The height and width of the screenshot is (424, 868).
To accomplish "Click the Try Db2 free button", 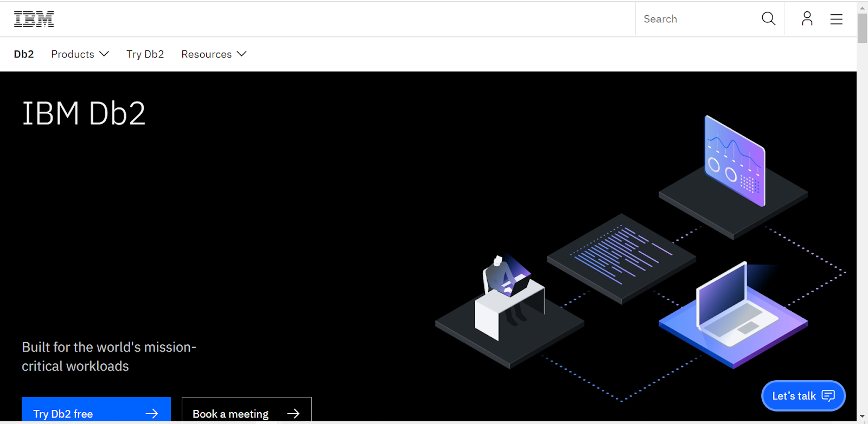I will 96,410.
